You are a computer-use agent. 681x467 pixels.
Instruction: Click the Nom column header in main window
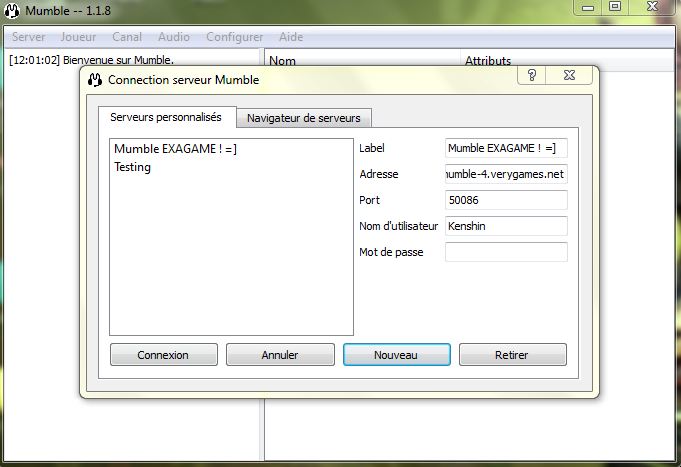point(363,60)
